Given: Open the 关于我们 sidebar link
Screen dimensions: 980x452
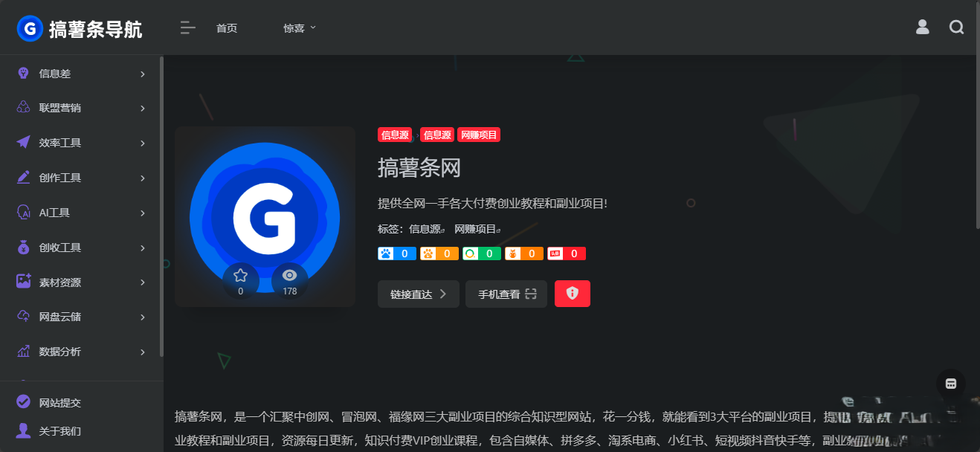Looking at the screenshot, I should 60,431.
